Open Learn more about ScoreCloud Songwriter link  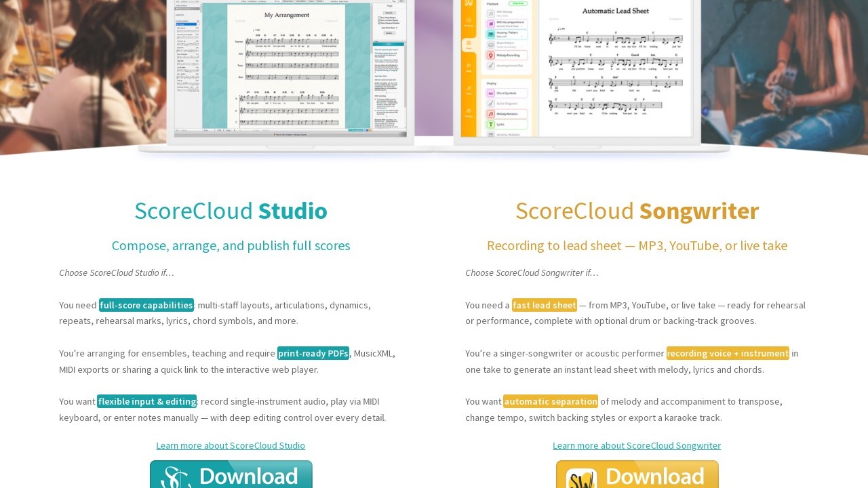coord(637,445)
